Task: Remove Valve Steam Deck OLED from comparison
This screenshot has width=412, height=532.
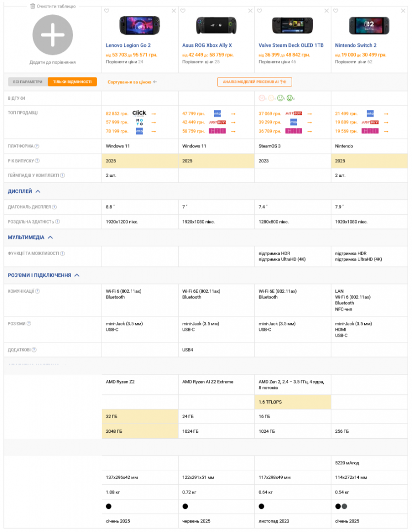Action: click(326, 11)
